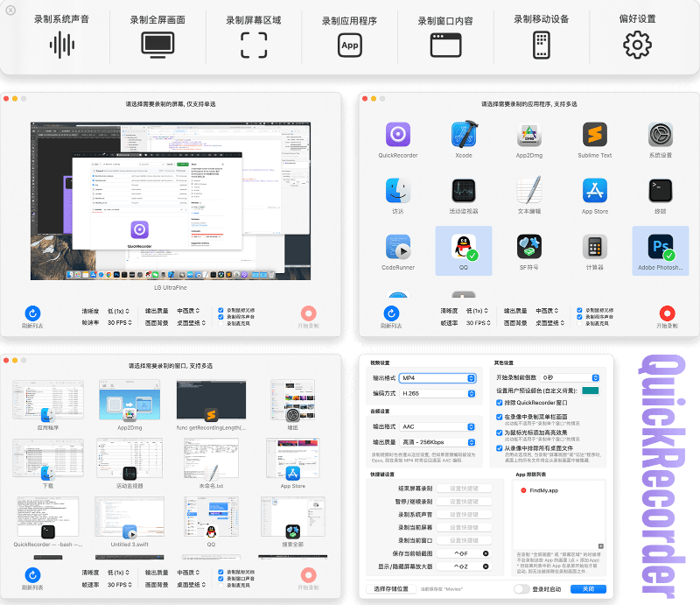Add an app to the App exclusion list
The image size is (700, 605).
[x=601, y=546]
